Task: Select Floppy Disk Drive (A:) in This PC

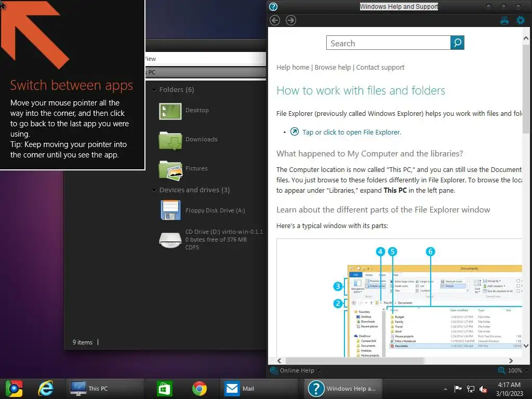Action: tap(203, 210)
